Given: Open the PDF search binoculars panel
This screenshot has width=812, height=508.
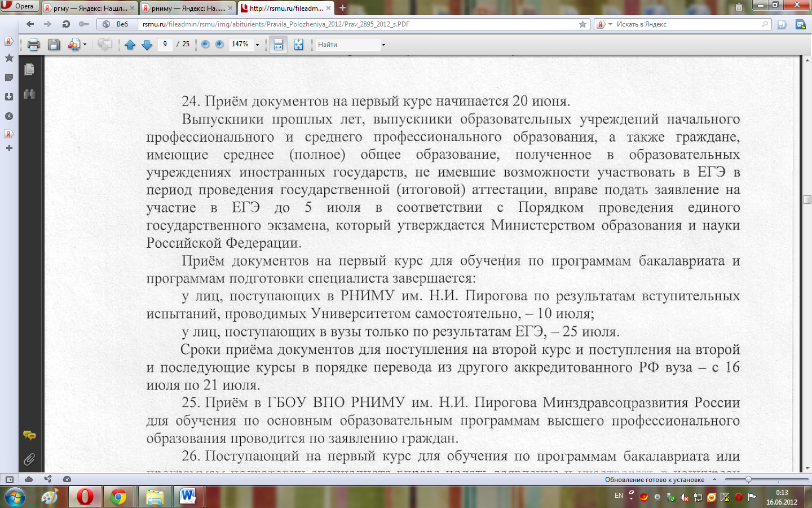Looking at the screenshot, I should [29, 94].
